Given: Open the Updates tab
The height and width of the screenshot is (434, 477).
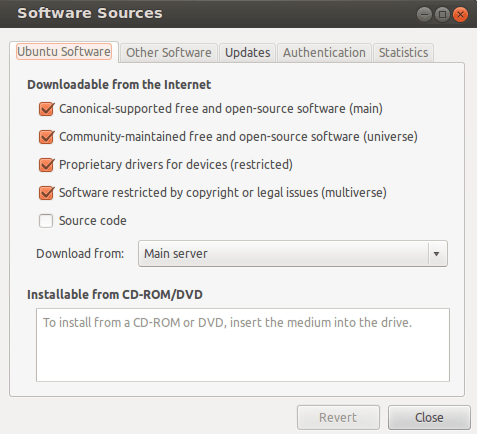Looking at the screenshot, I should [247, 53].
